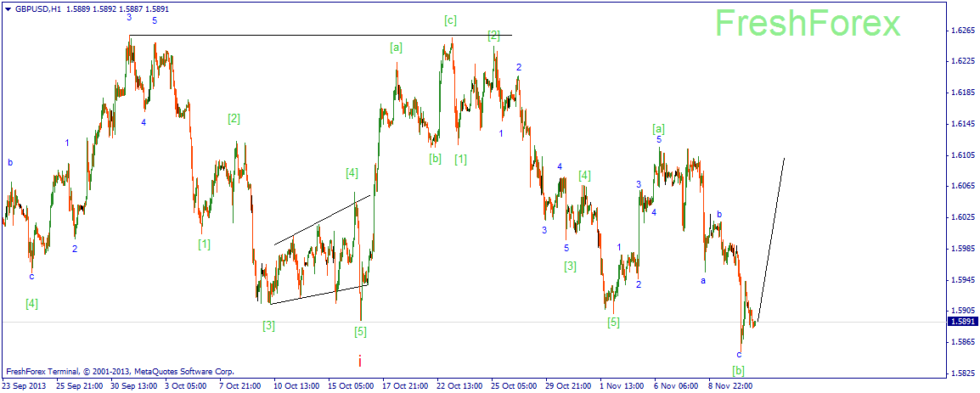This screenshot has width=980, height=393.
Task: Click the 30 Sep 13:00 time label
Action: (132, 385)
